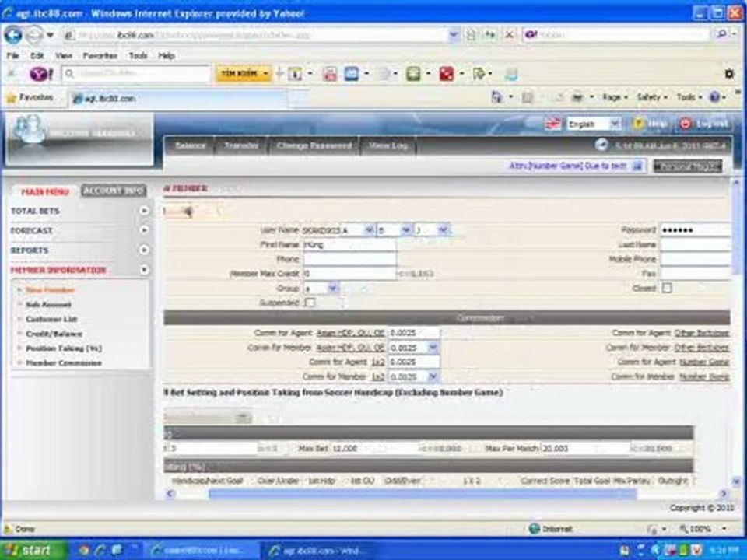Open the third User Name dropdown
Screen dimensions: 747x560
pos(443,230)
